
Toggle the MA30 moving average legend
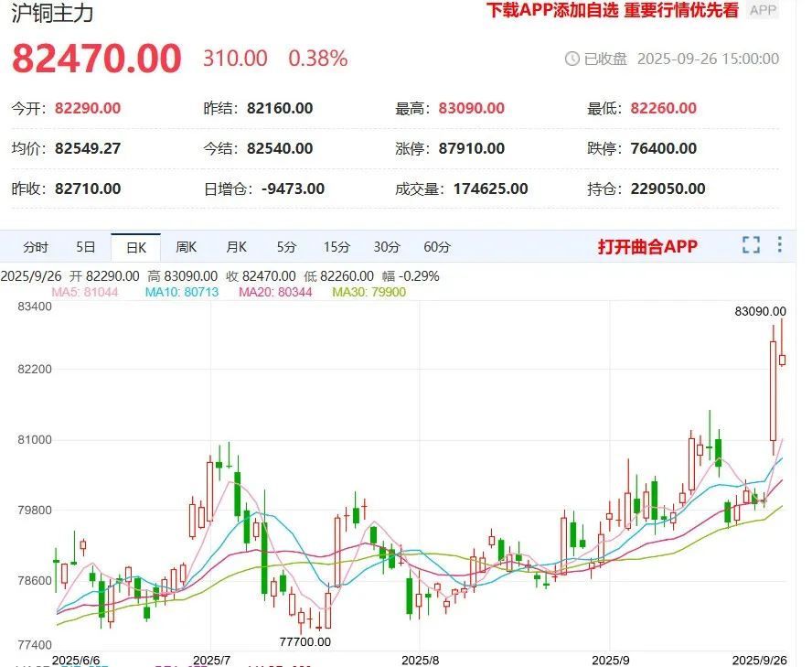click(x=369, y=292)
